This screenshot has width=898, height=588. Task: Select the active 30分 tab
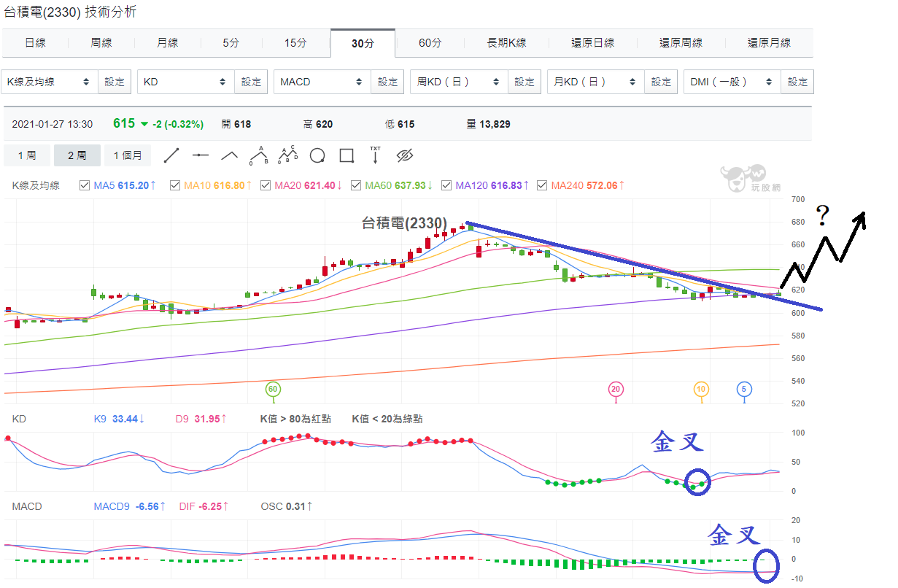point(363,43)
